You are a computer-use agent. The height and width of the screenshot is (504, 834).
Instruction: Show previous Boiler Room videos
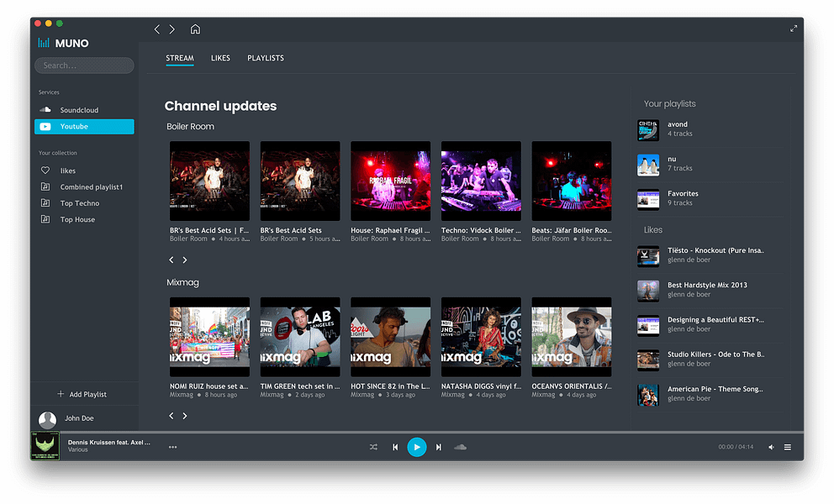click(x=172, y=260)
